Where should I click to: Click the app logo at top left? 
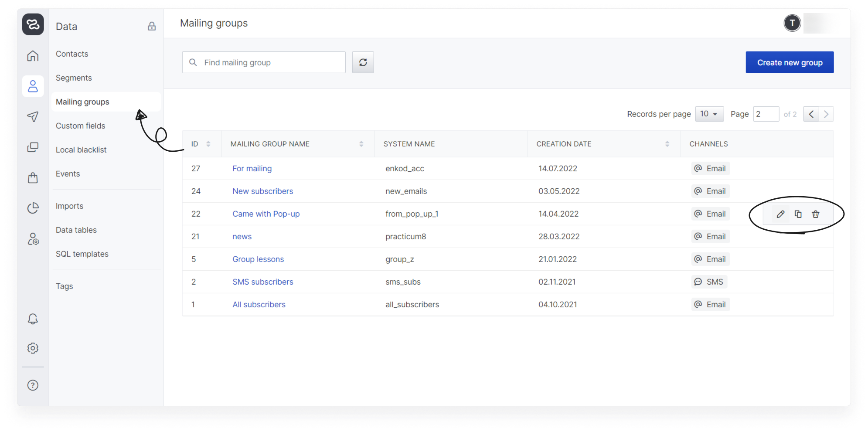pos(33,24)
